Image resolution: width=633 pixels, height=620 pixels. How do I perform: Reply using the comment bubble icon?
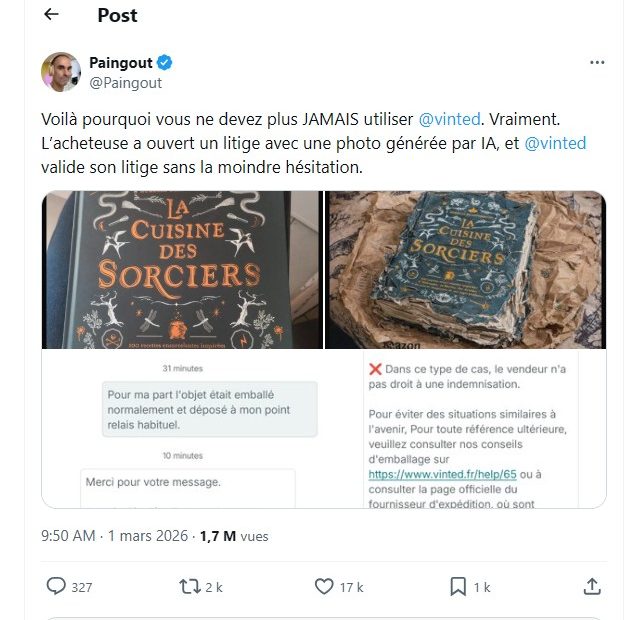pos(56,586)
